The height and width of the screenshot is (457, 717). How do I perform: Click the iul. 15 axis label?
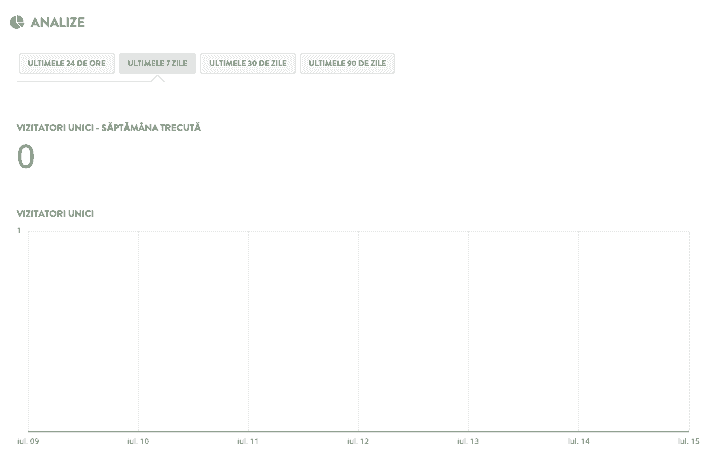pos(689,441)
